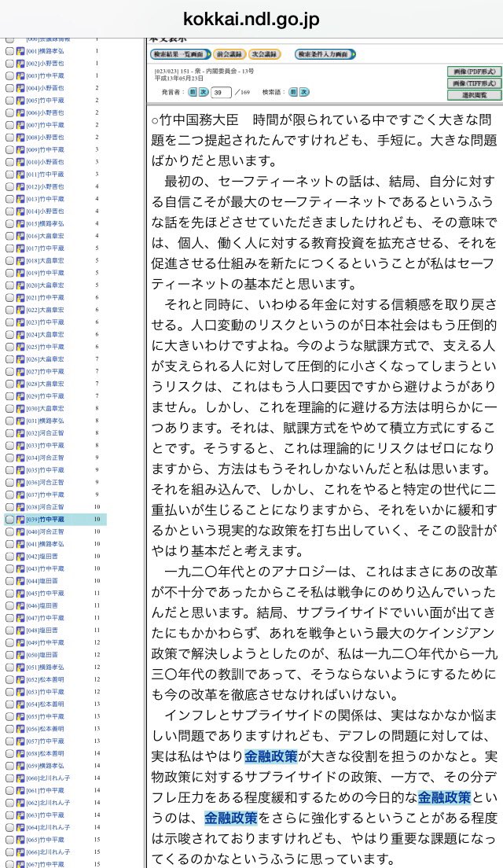Open the 検索結果一覧画面 button
503x868 pixels.
pos(181,54)
